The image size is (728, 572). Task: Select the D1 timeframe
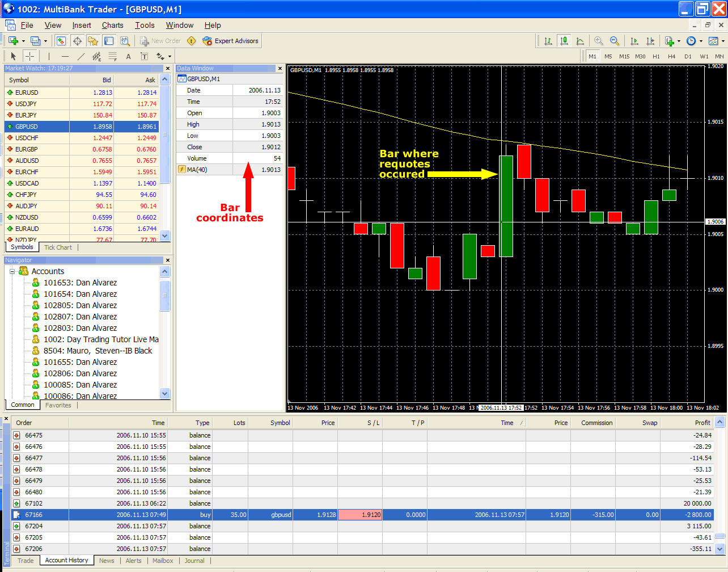click(688, 56)
